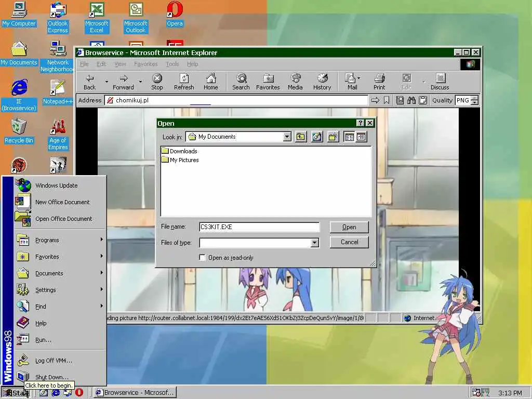
Task: Expand Settings submenu in Start menu
Action: tap(60, 290)
